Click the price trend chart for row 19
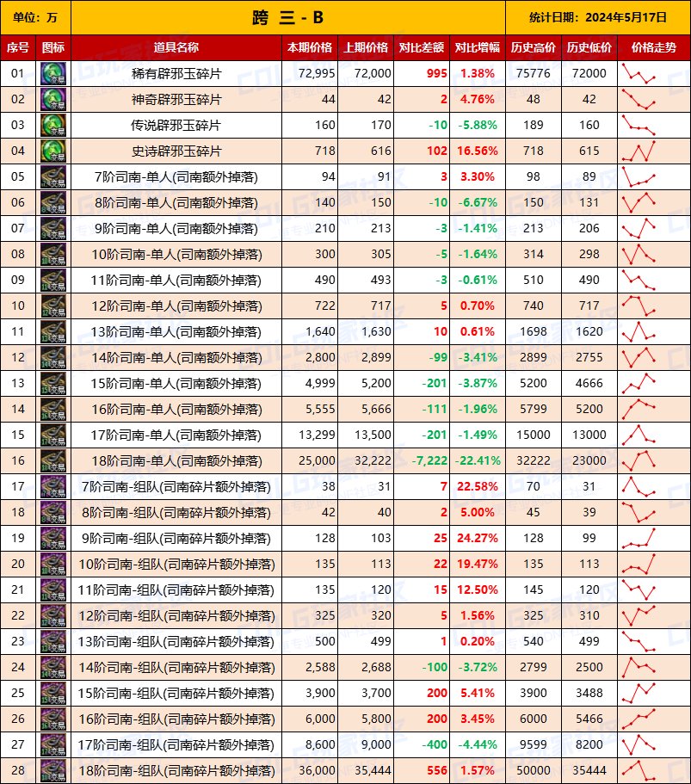The width and height of the screenshot is (691, 784). pyautogui.click(x=639, y=538)
